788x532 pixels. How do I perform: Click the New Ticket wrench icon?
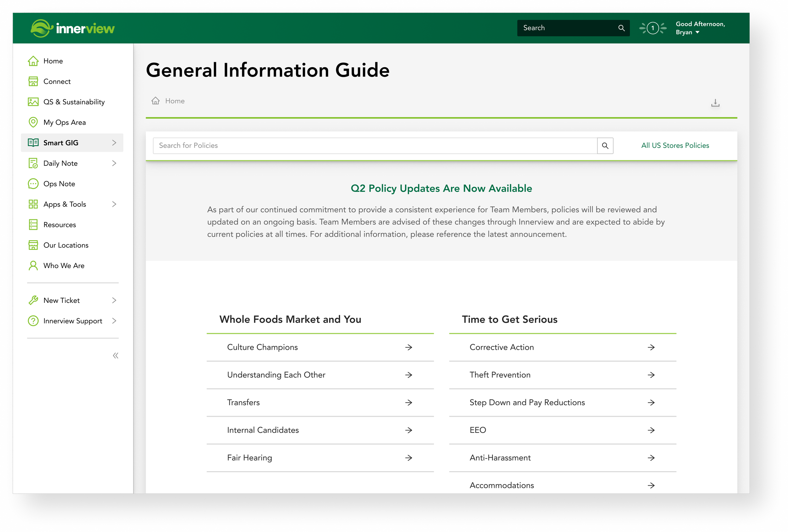coord(33,300)
